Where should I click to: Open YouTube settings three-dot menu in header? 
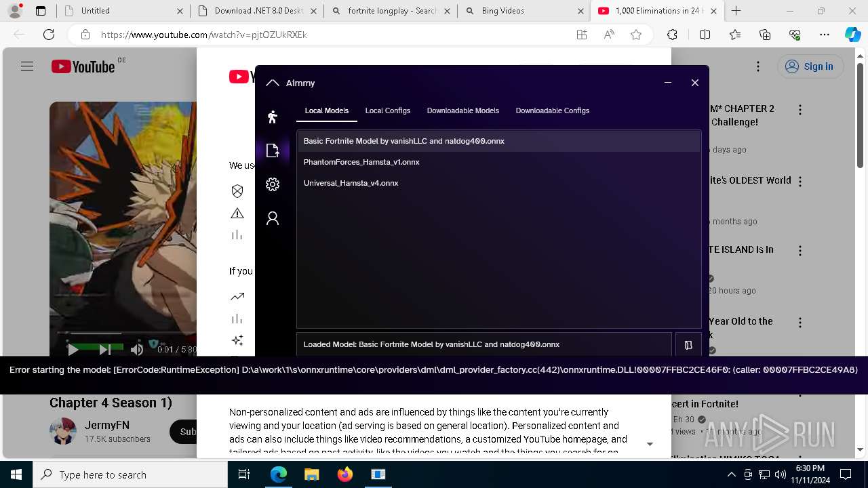[758, 66]
